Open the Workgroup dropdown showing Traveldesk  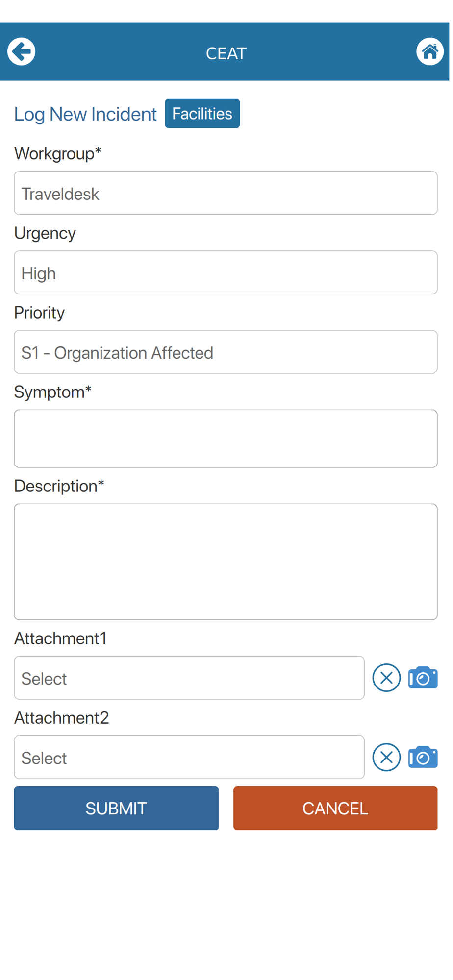pos(226,193)
